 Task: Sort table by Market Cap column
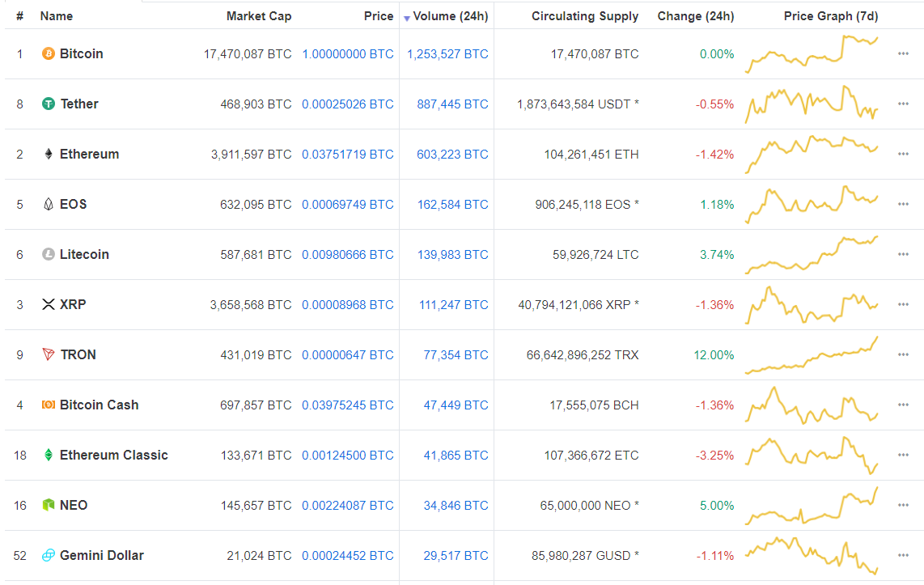click(x=259, y=16)
